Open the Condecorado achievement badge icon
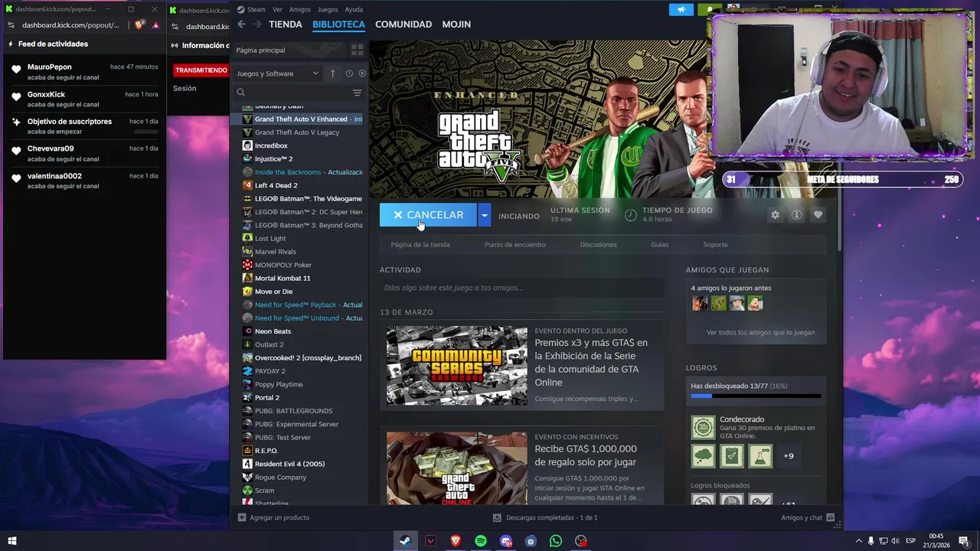The height and width of the screenshot is (551, 980). (x=703, y=427)
